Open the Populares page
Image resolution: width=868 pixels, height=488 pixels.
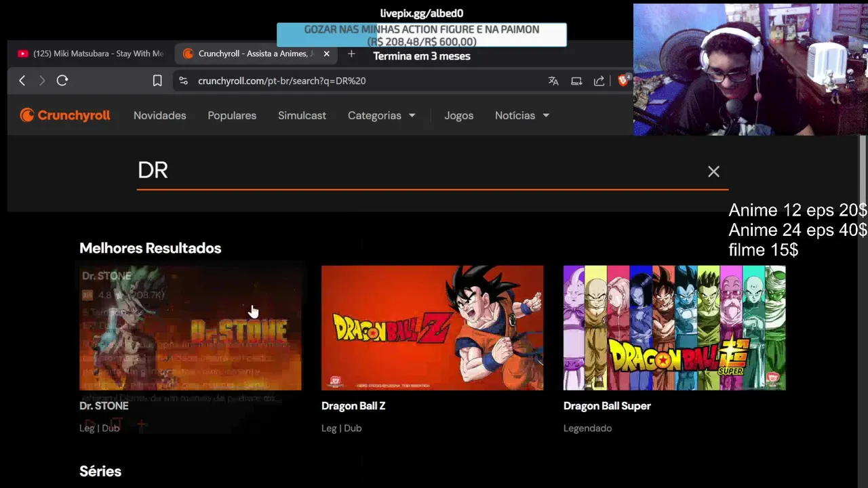232,115
